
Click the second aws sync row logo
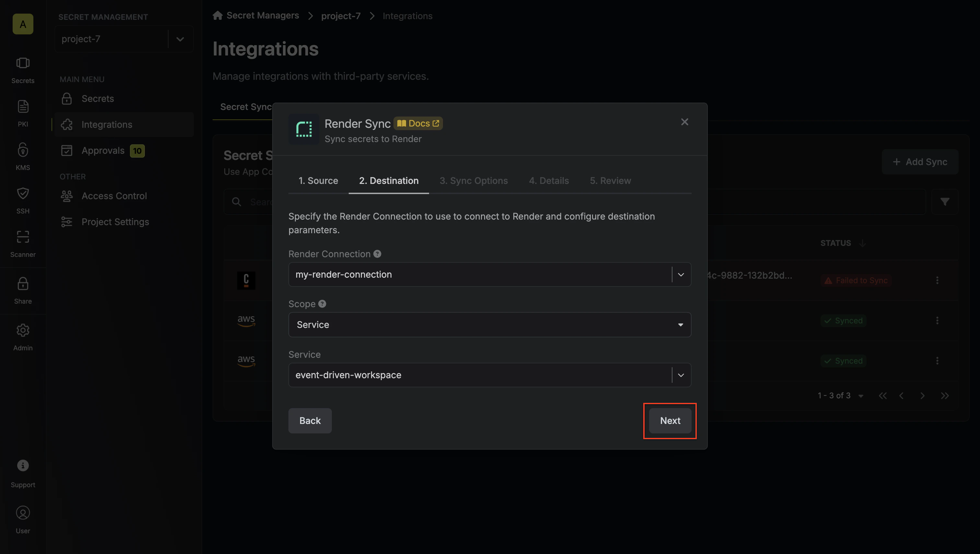pos(246,361)
